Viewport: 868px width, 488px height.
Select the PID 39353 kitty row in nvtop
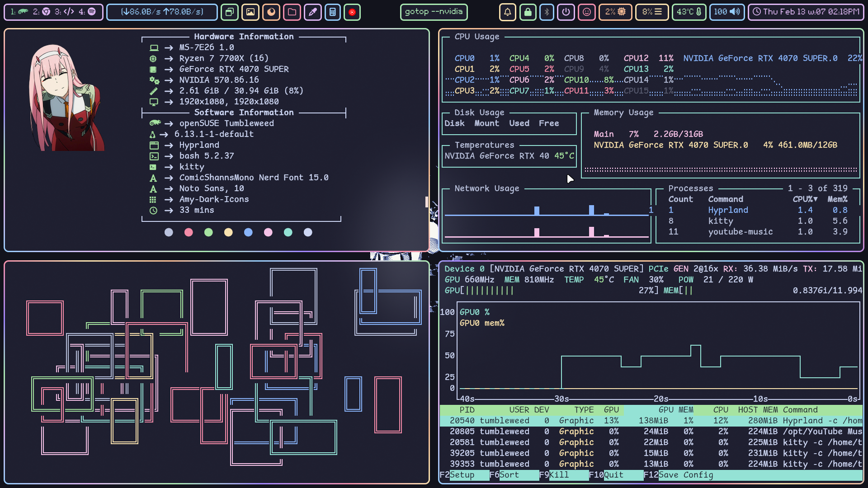[x=651, y=464]
